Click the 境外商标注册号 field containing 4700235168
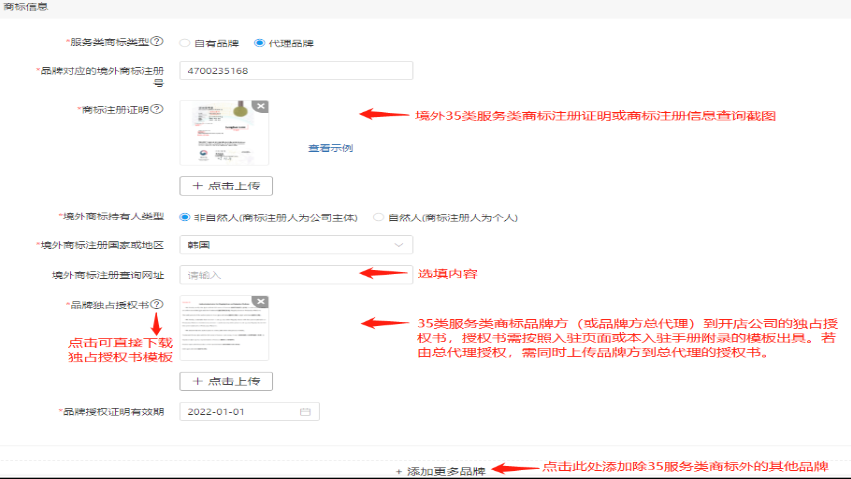Screen dimensions: 851x479 coord(297,71)
